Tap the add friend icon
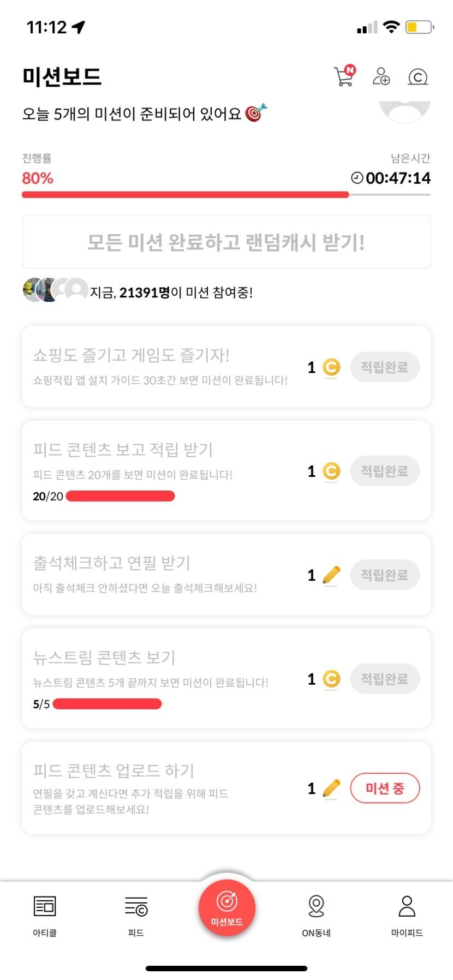The height and width of the screenshot is (980, 453). [381, 76]
